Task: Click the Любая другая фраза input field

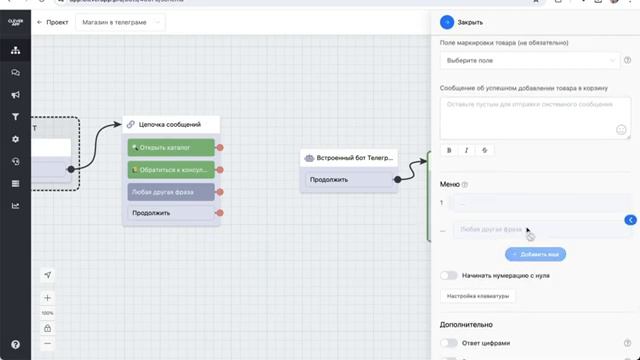Action: click(542, 230)
